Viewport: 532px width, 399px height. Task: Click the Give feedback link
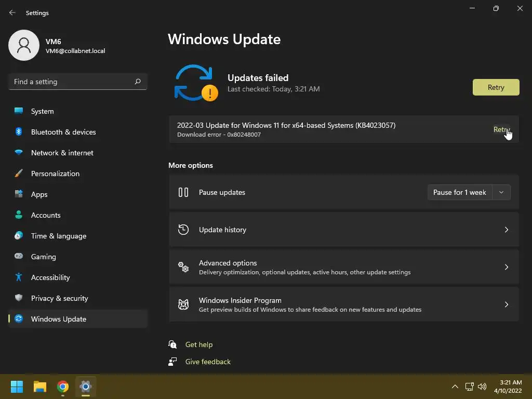click(208, 362)
